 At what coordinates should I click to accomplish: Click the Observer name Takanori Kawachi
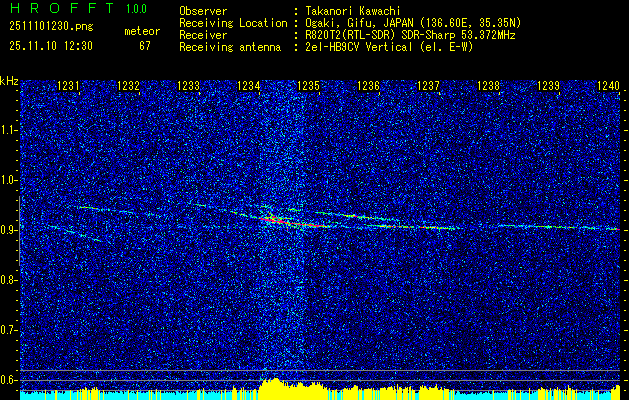tap(353, 11)
